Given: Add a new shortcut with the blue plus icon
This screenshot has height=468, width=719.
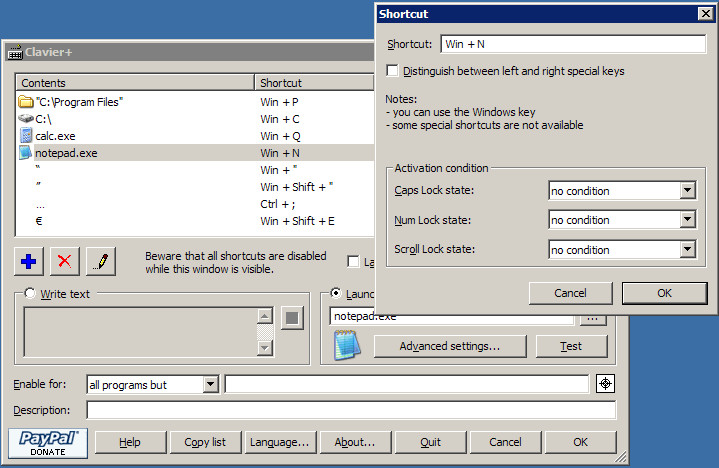Looking at the screenshot, I should (29, 261).
